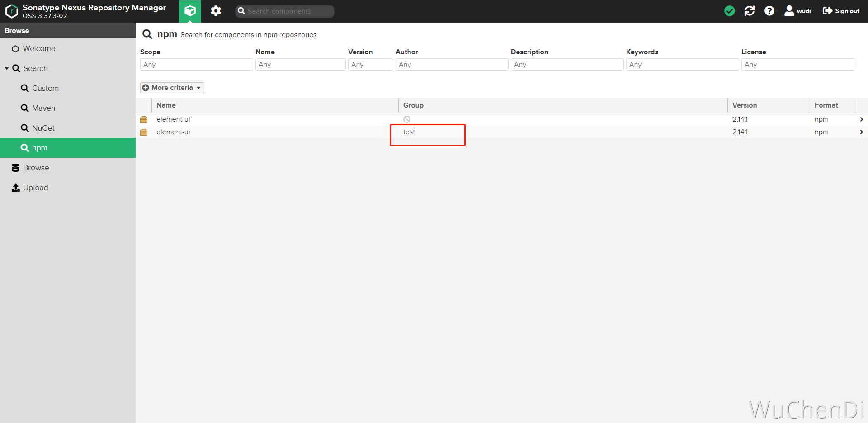Click Sign out
This screenshot has width=868, height=423.
841,11
